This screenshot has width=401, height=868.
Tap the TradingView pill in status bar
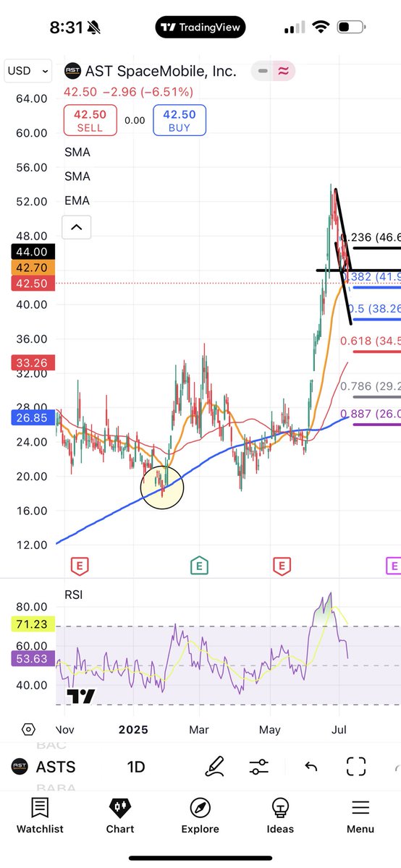click(x=200, y=27)
